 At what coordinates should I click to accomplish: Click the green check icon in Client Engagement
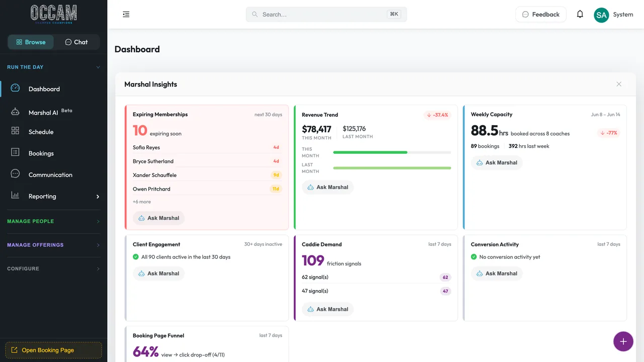point(136,257)
